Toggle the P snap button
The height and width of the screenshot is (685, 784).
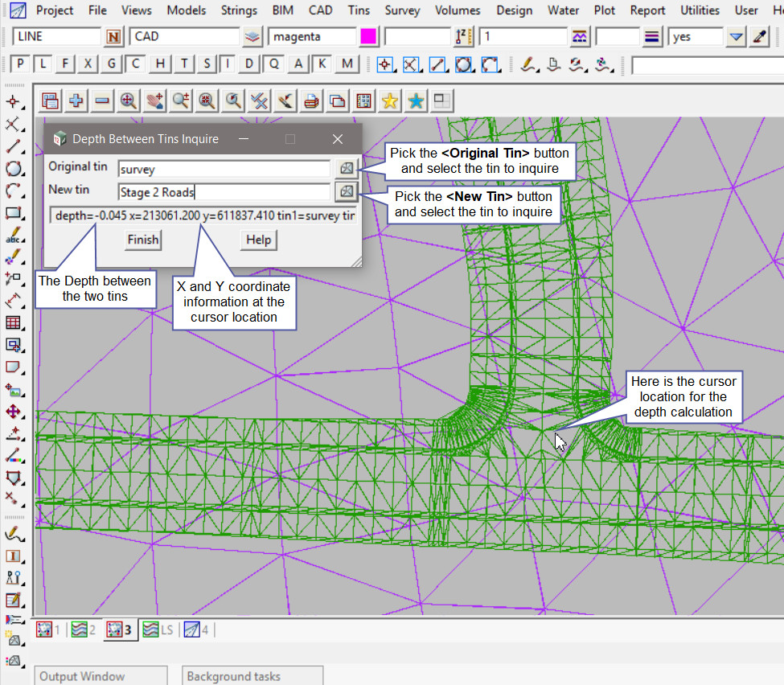tap(21, 64)
